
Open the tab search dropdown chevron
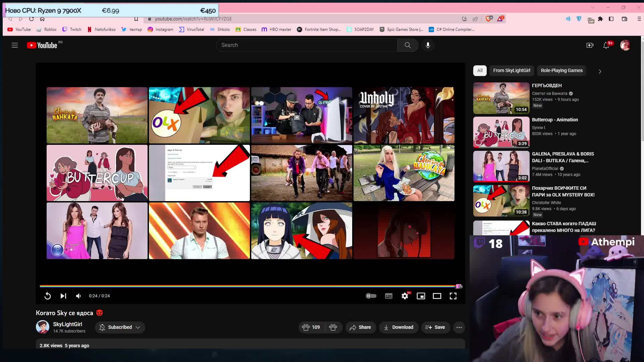593,7
